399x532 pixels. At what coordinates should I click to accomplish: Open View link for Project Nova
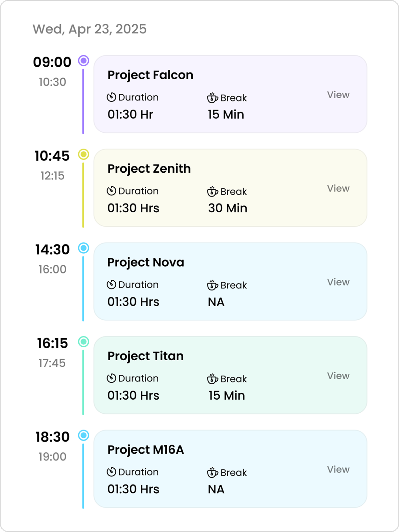point(338,282)
